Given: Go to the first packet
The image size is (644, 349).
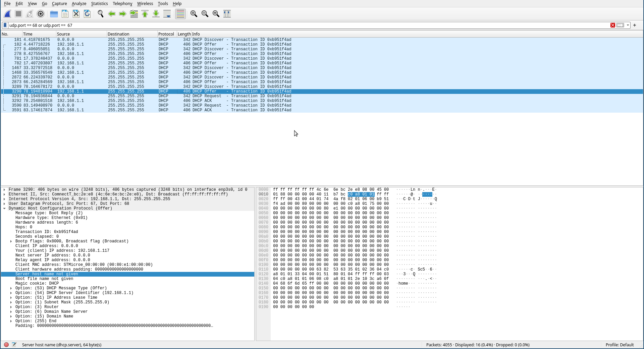Looking at the screenshot, I should coord(145,14).
